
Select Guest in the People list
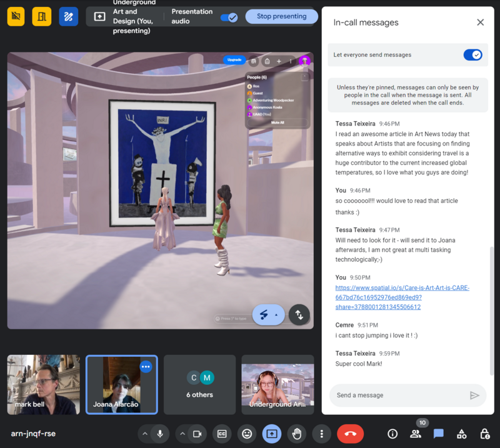click(255, 93)
